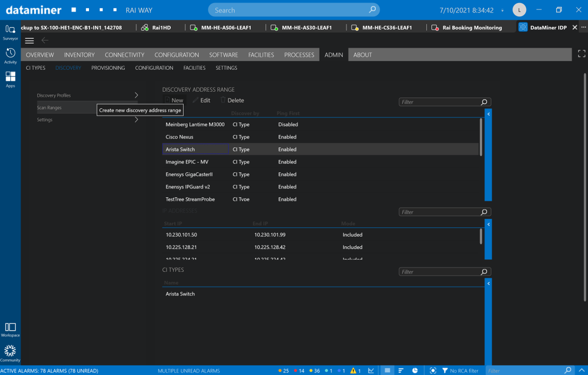Image resolution: width=588 pixels, height=375 pixels.
Task: Click the main page vertical scrollbar
Action: coord(585,187)
